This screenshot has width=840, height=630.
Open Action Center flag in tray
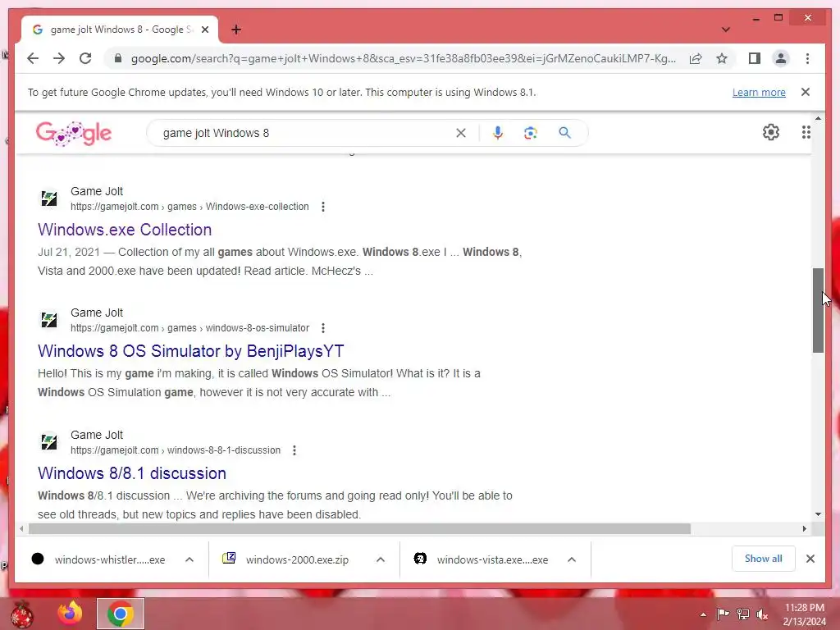click(723, 614)
